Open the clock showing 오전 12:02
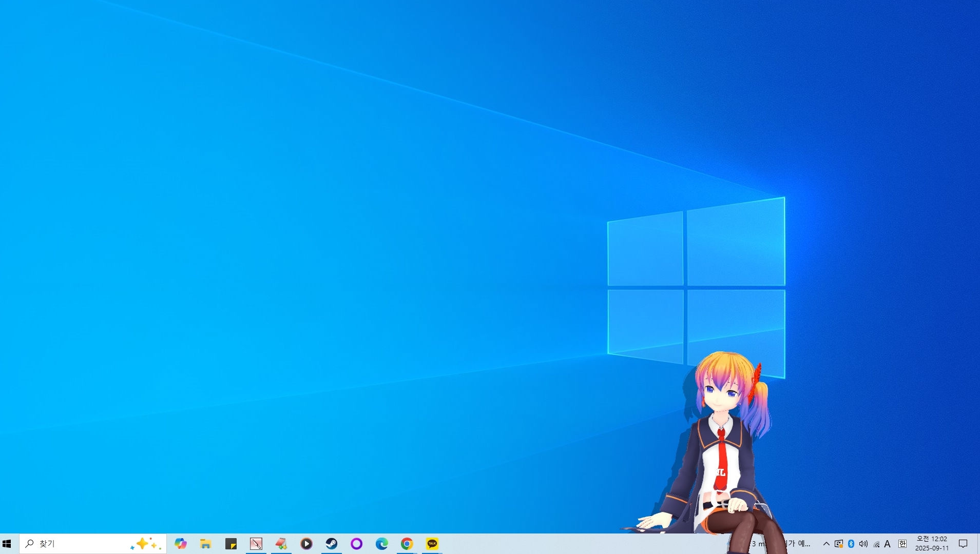The width and height of the screenshot is (980, 554). point(932,544)
